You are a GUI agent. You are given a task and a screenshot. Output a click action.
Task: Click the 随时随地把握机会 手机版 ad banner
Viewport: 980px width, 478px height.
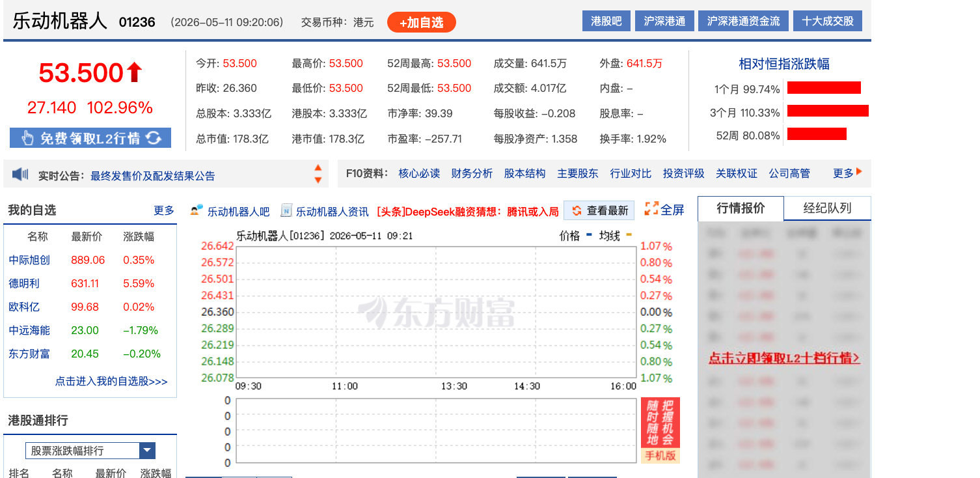[x=660, y=430]
